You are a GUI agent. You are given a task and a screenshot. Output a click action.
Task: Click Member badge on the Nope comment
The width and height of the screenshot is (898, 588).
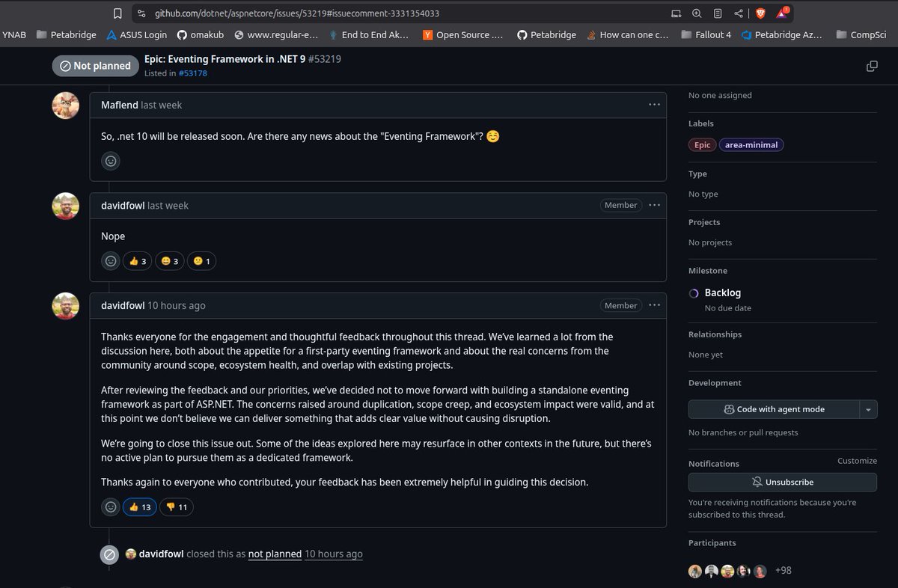pos(621,205)
